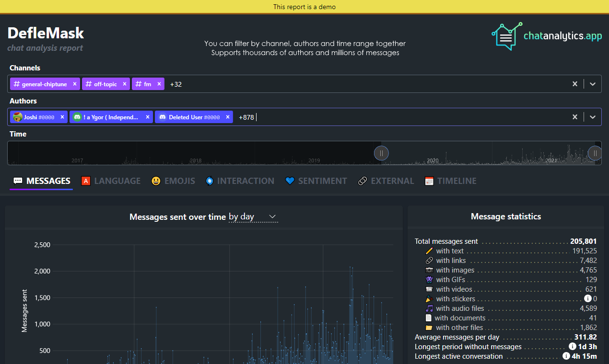Viewport: 609px width, 364px height.
Task: Remove the "off-topic" channel chip
Action: coord(124,83)
